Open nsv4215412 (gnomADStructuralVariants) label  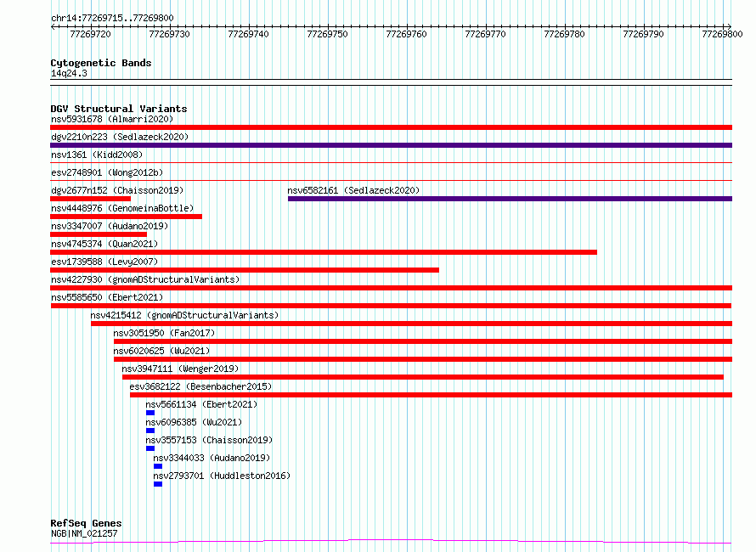tap(184, 315)
